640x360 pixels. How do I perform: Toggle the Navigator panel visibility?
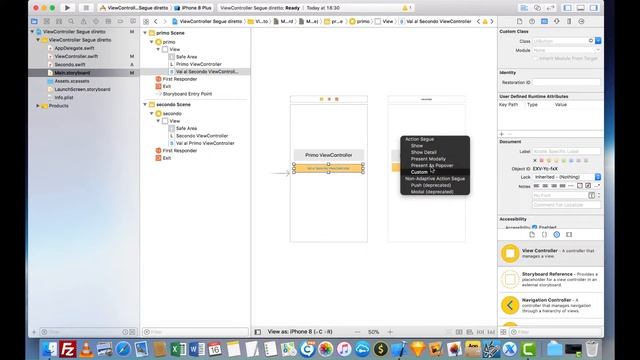[x=567, y=8]
